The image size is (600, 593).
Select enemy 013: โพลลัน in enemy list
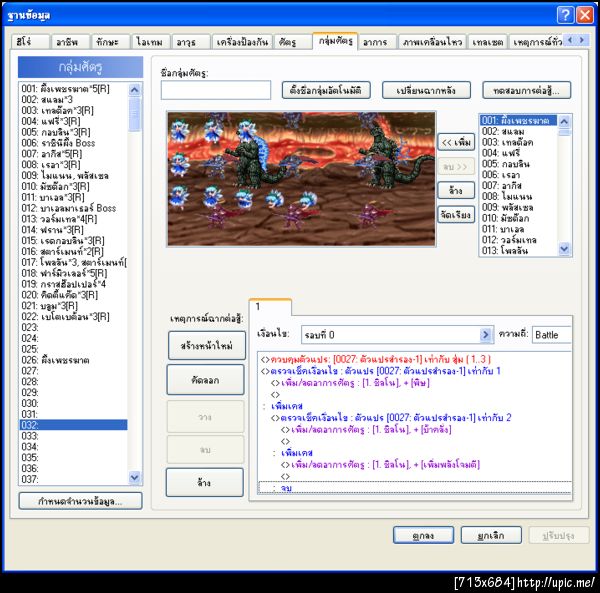519,251
